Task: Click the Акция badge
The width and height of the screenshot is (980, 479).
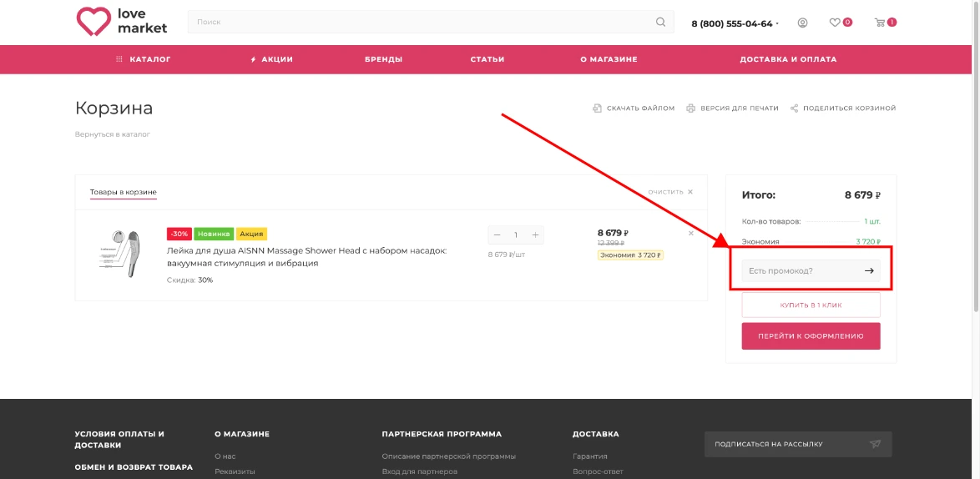Action: (252, 234)
